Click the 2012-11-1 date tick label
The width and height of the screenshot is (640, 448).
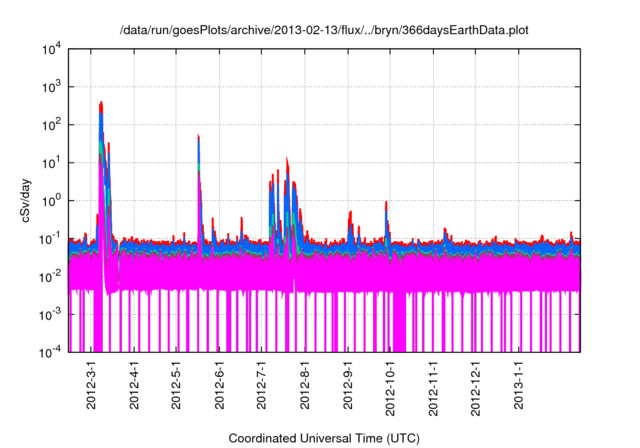[433, 388]
